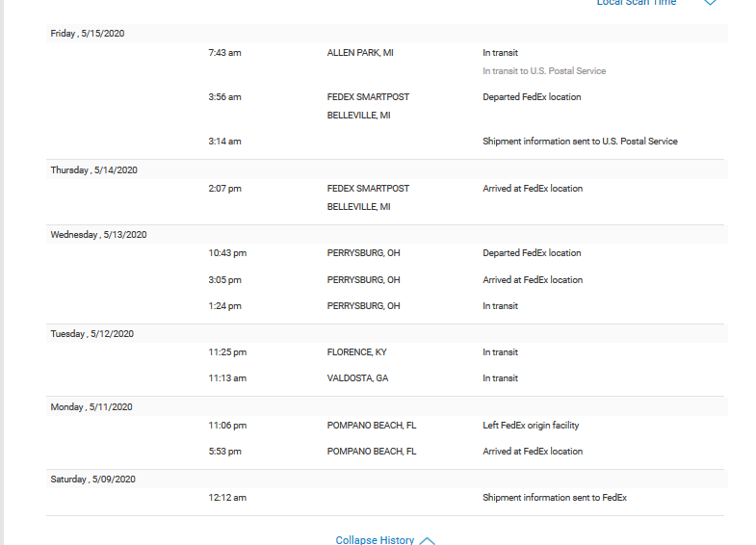Click the upward chevron beside Collapse History

pos(428,541)
